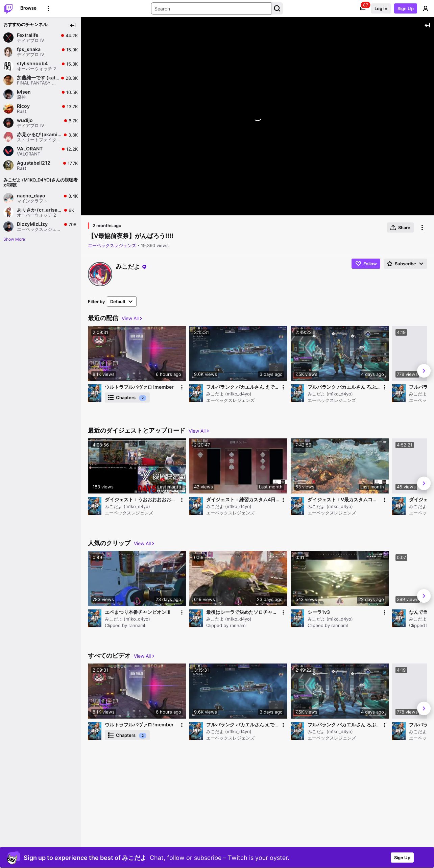Open options for ダイジェスト：うおおおお video
The height and width of the screenshot is (868, 434).
pos(182,500)
